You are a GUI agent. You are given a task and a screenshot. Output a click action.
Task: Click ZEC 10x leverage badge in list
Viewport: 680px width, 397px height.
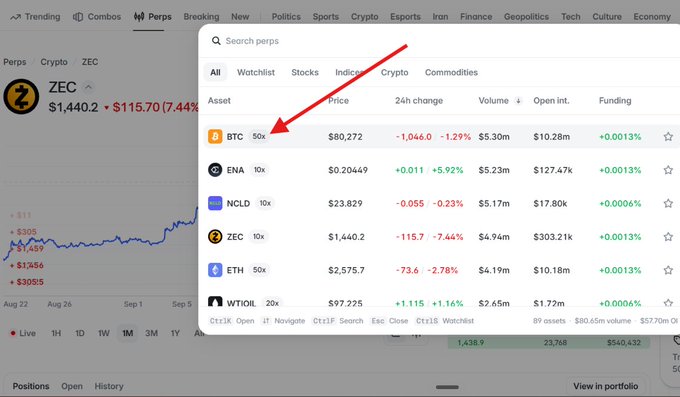click(x=258, y=236)
